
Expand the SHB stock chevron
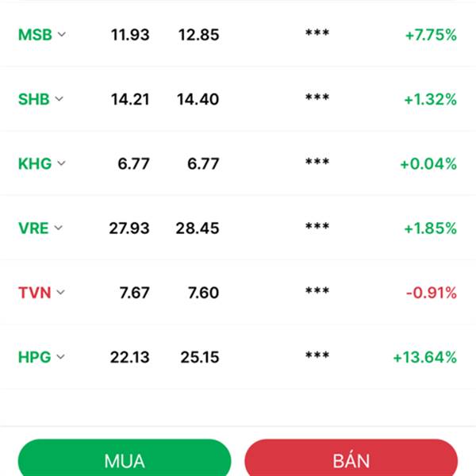(59, 99)
